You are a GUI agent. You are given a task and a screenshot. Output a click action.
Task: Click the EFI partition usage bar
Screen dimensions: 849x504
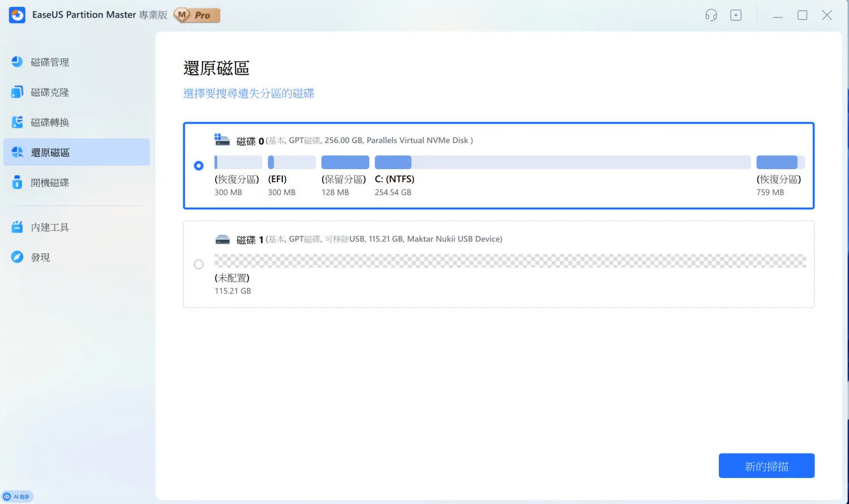(292, 162)
